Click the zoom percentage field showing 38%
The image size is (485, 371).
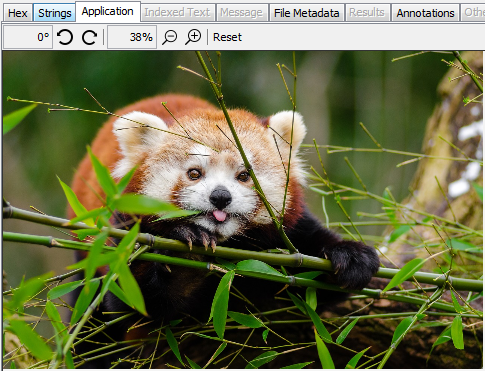click(132, 37)
